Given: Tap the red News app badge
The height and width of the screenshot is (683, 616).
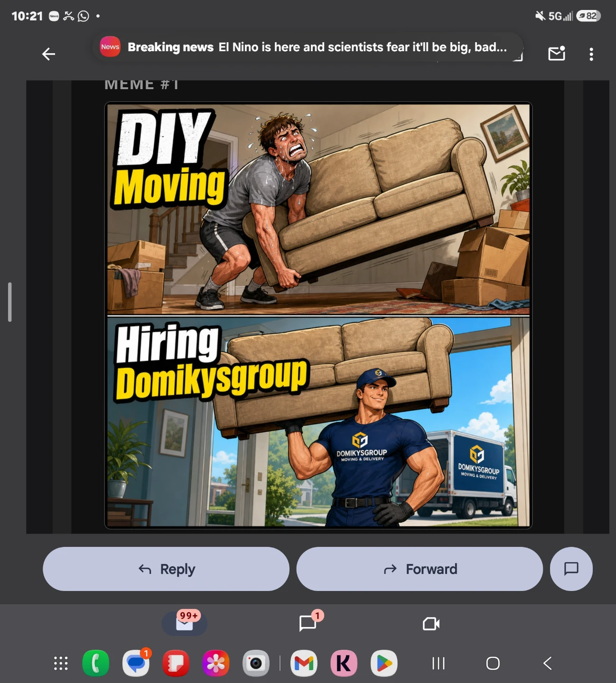Looking at the screenshot, I should tap(110, 46).
